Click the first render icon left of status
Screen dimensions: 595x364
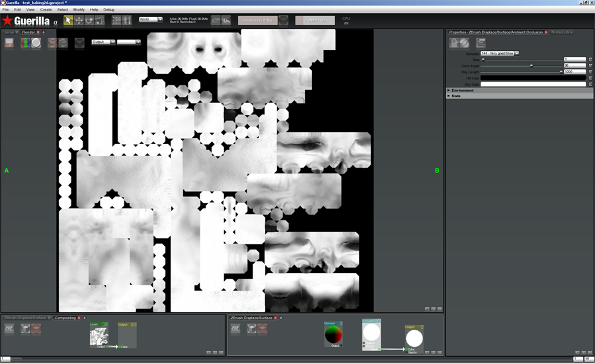click(x=216, y=20)
